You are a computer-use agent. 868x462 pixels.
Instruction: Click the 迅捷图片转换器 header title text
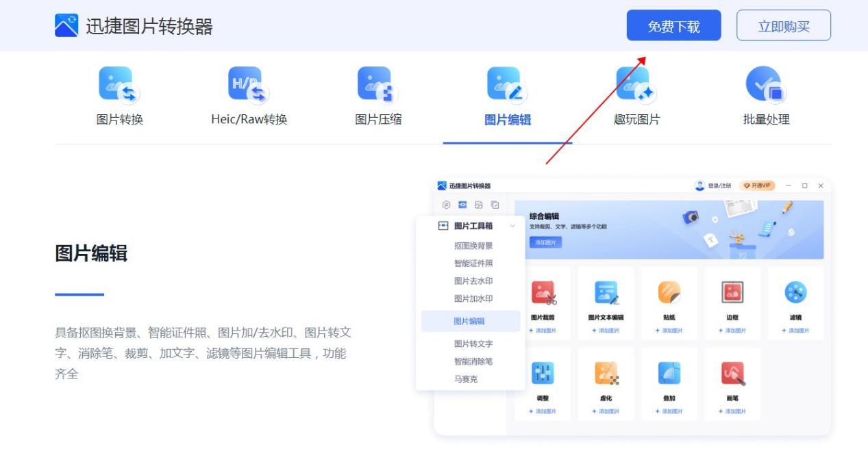tap(149, 26)
